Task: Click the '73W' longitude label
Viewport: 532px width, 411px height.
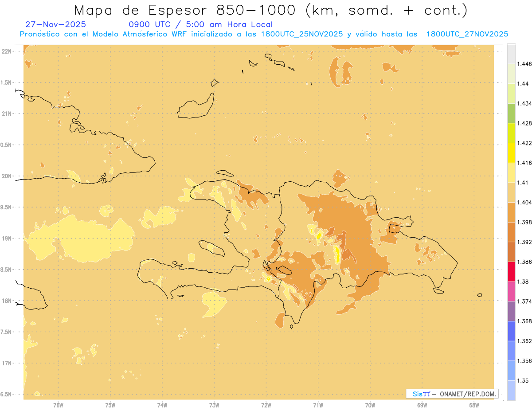Action: pyautogui.click(x=214, y=406)
